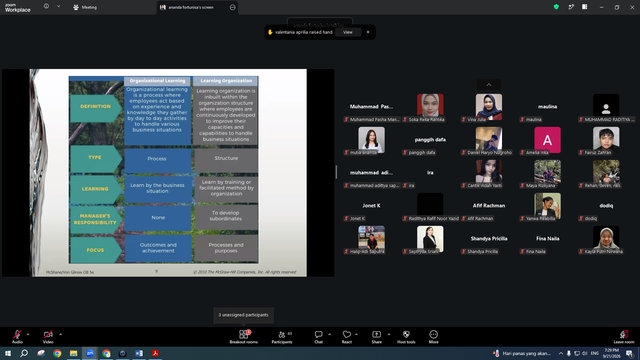The image size is (640, 360).
Task: Click the 'Jonet K' name tile
Action: coord(371,205)
